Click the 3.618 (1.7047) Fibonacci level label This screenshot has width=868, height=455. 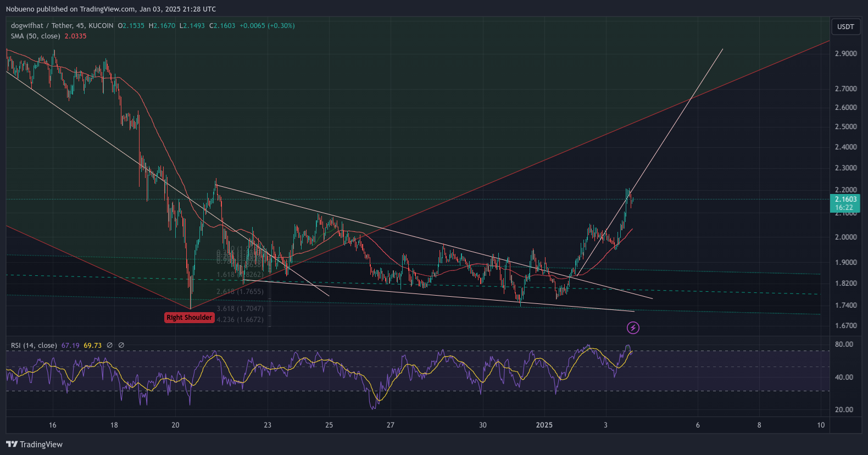coord(240,308)
